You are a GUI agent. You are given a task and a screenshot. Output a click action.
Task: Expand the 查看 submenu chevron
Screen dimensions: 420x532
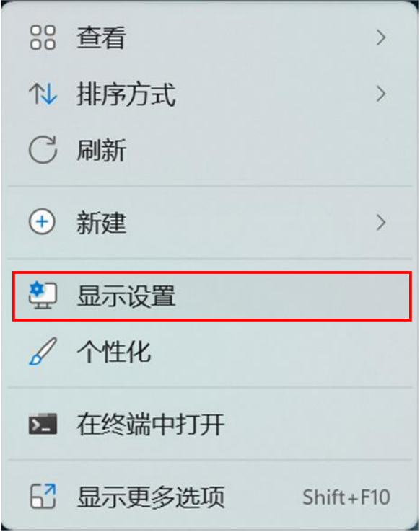381,37
